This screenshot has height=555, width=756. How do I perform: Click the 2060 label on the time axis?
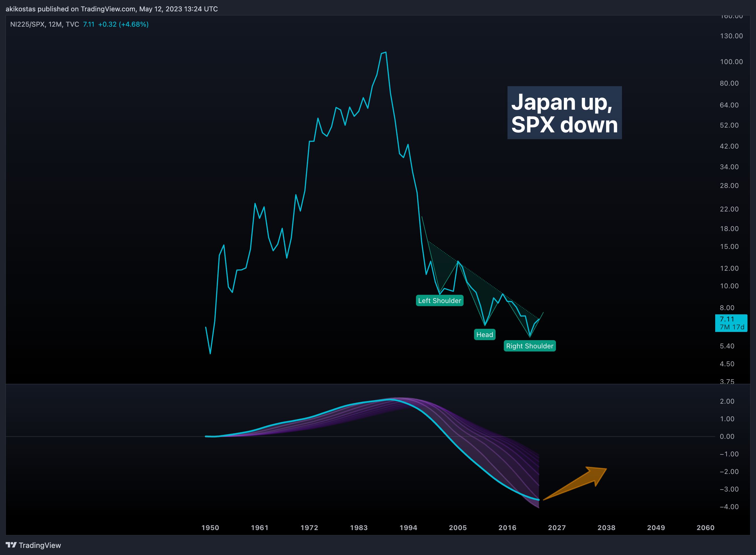click(706, 528)
